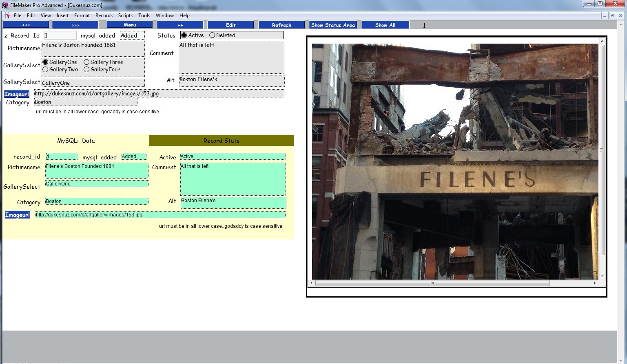
Task: Click the green mysql_added field
Action: coord(134,157)
